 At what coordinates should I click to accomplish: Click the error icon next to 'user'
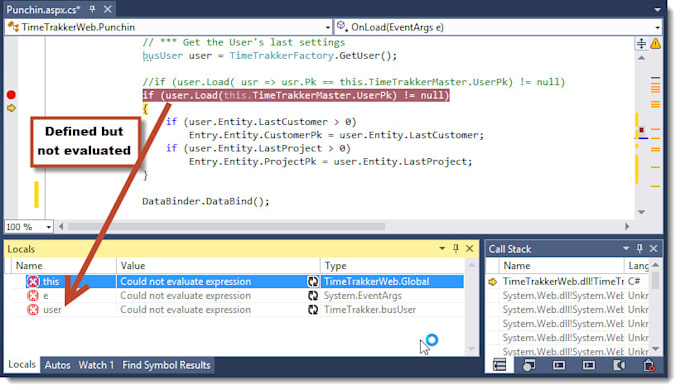33,310
